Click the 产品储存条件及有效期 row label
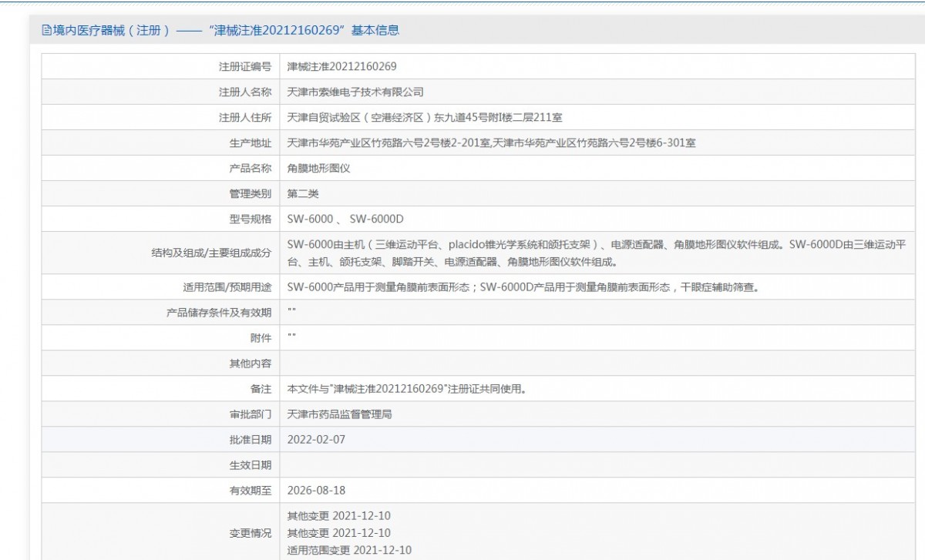 point(219,313)
